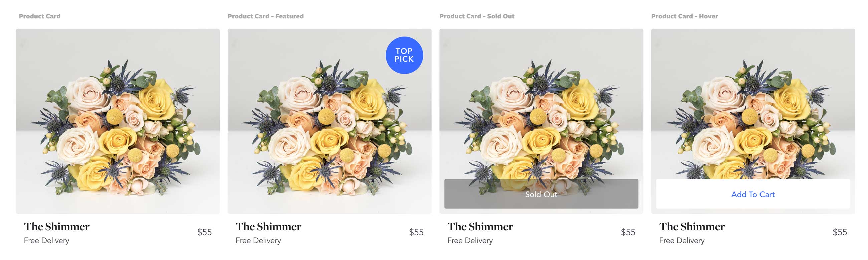This screenshot has height=260, width=868.
Task: Select the 'Product Card - Sold Out' label
Action: tap(477, 16)
